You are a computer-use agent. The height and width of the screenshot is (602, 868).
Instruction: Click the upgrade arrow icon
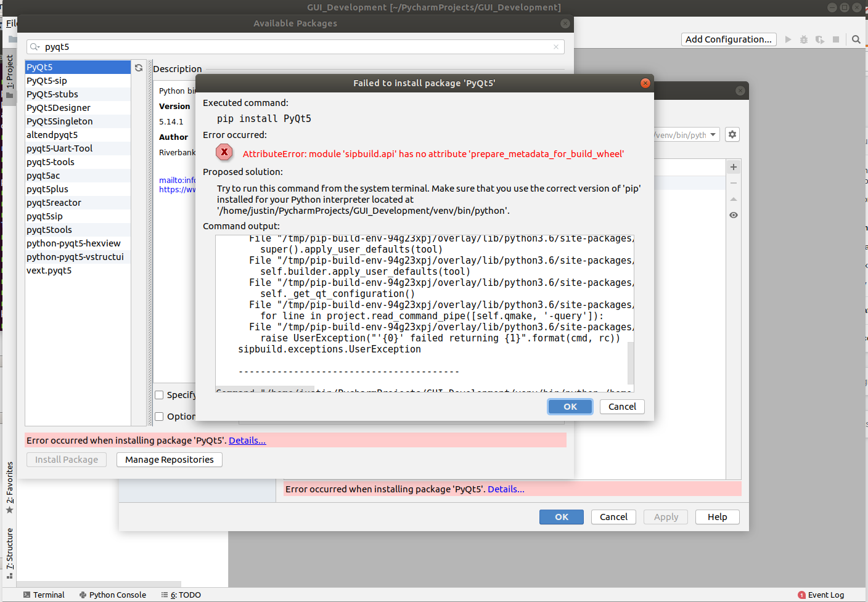pos(734,199)
